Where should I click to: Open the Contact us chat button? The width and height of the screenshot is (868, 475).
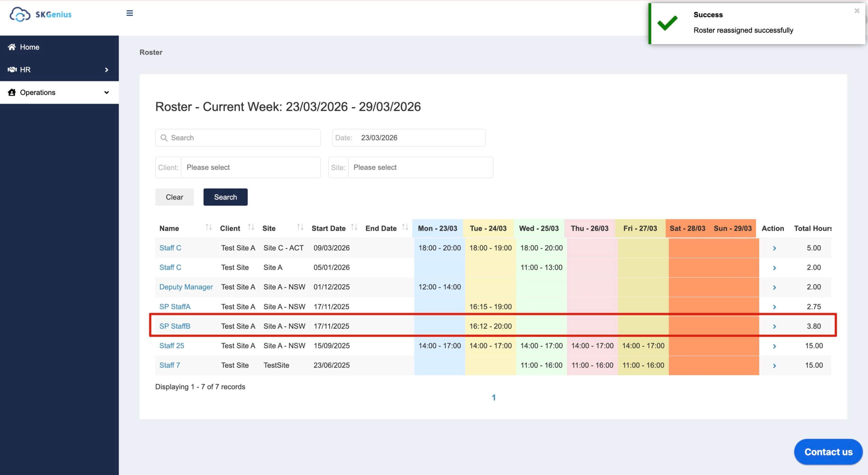(828, 452)
